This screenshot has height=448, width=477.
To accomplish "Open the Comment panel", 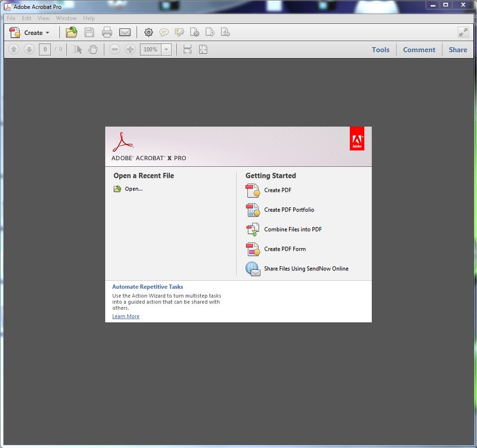I will click(x=419, y=50).
